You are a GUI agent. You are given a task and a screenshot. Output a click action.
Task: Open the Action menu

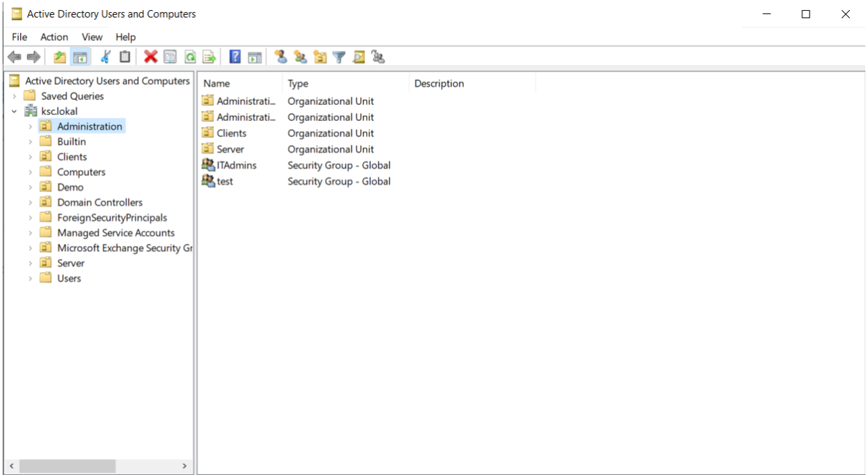54,37
